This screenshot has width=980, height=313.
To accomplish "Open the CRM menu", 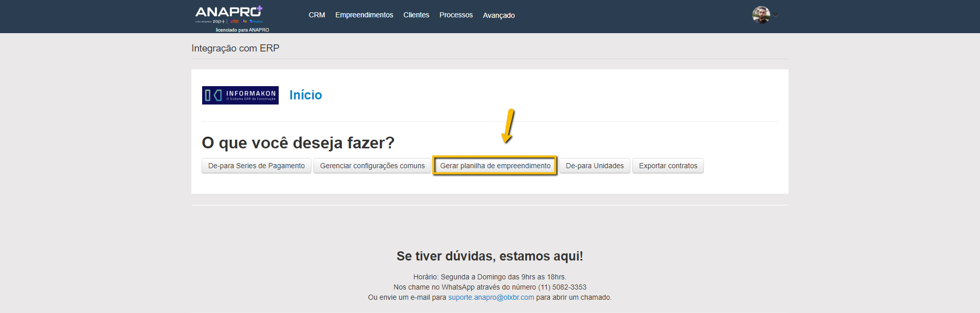I will pos(316,15).
